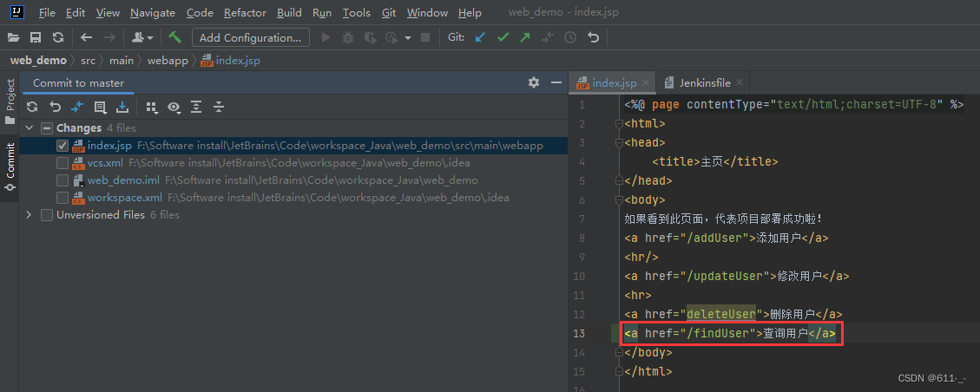The width and height of the screenshot is (980, 392).
Task: Click the Back navigation arrow
Action: tap(87, 38)
